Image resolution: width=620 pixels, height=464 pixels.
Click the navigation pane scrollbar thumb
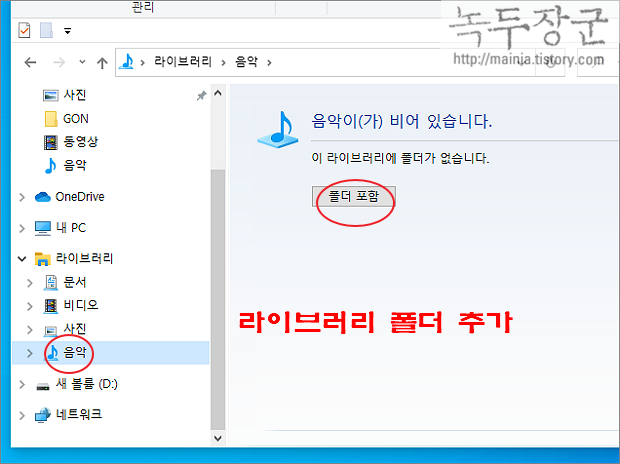click(218, 299)
